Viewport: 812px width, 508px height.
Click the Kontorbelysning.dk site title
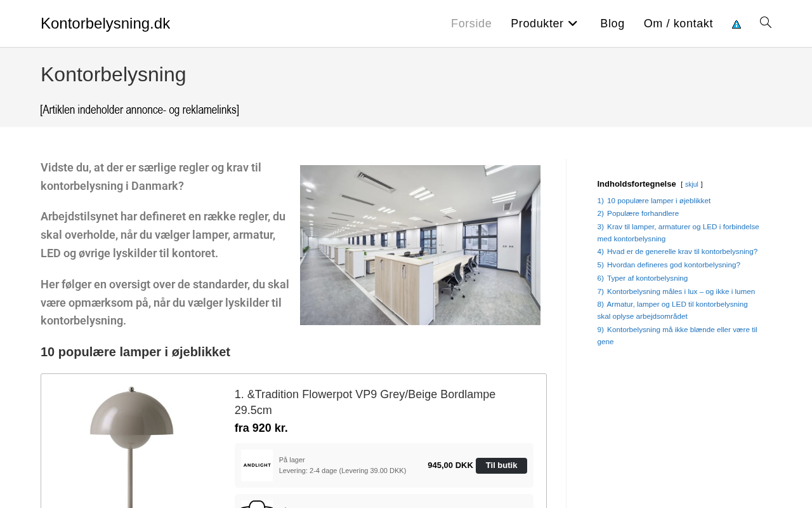(105, 23)
